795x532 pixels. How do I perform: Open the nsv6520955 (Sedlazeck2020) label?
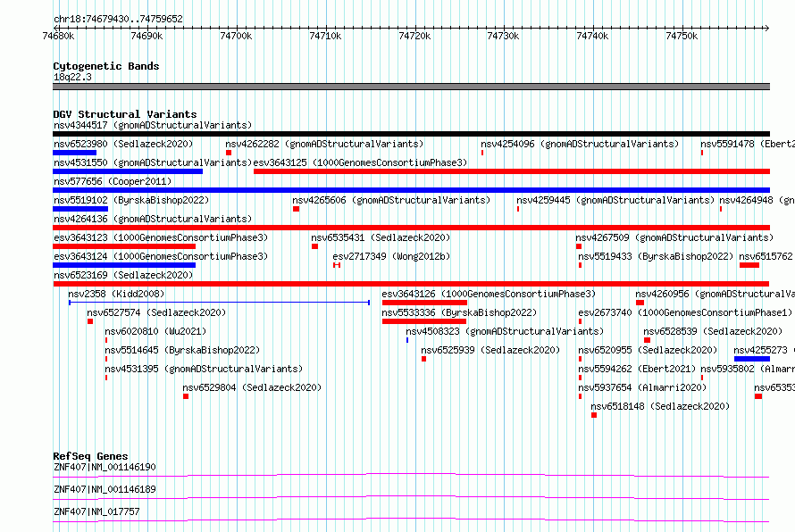pyautogui.click(x=648, y=350)
